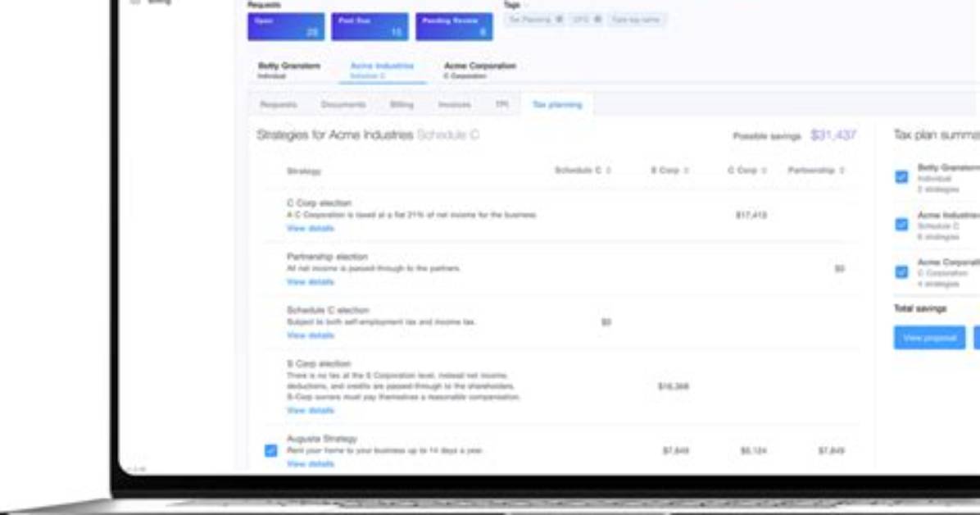This screenshot has height=515, width=980.
Task: Click the Partnership election strategy title
Action: point(327,257)
